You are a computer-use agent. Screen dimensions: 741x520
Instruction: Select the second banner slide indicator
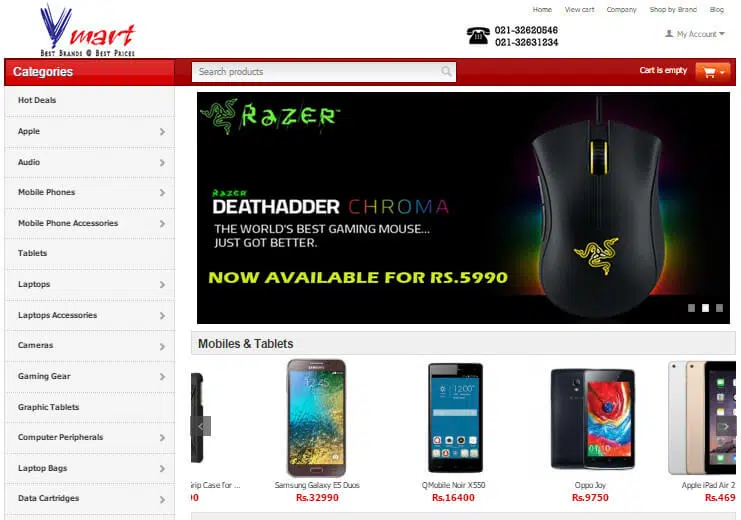coord(705,308)
